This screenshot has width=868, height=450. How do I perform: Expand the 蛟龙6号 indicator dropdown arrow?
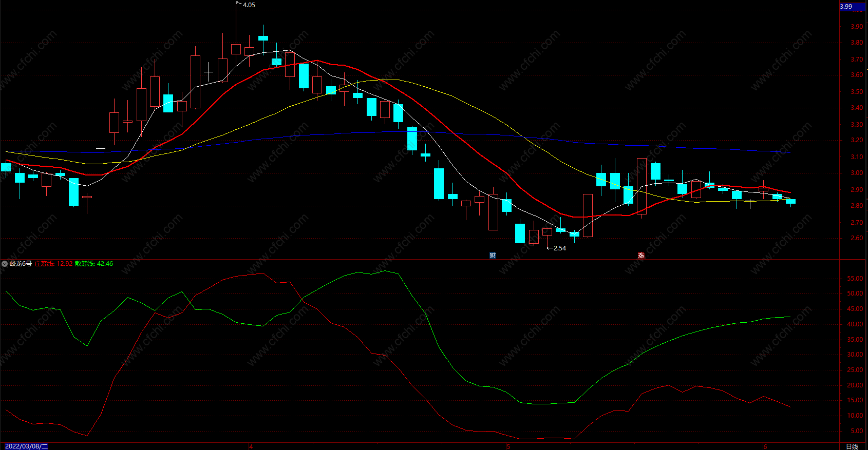tap(5, 264)
